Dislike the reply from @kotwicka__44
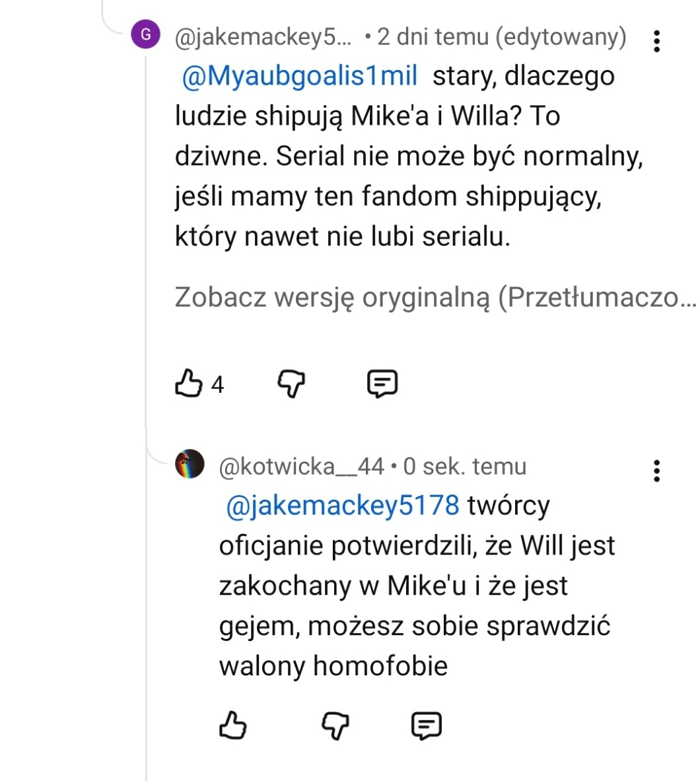The image size is (700, 781). tap(335, 726)
